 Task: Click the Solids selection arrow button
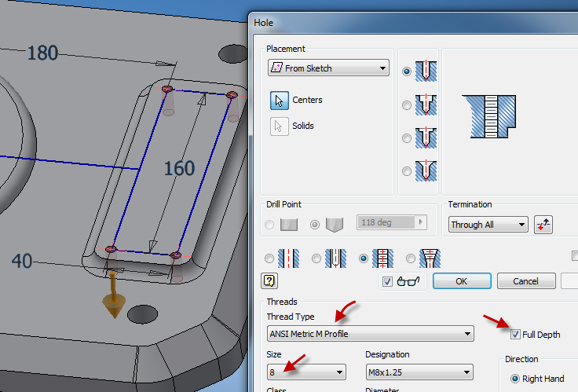(x=280, y=126)
